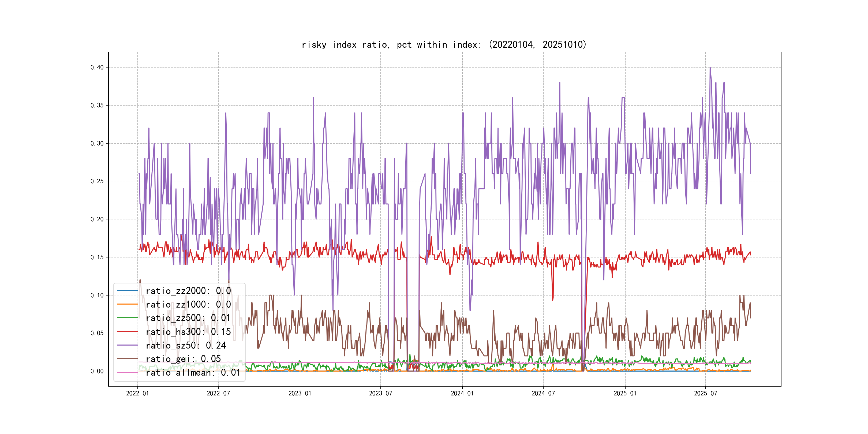Click the orange ratio_zz1000 legend line
The width and height of the screenshot is (868, 434).
point(127,304)
